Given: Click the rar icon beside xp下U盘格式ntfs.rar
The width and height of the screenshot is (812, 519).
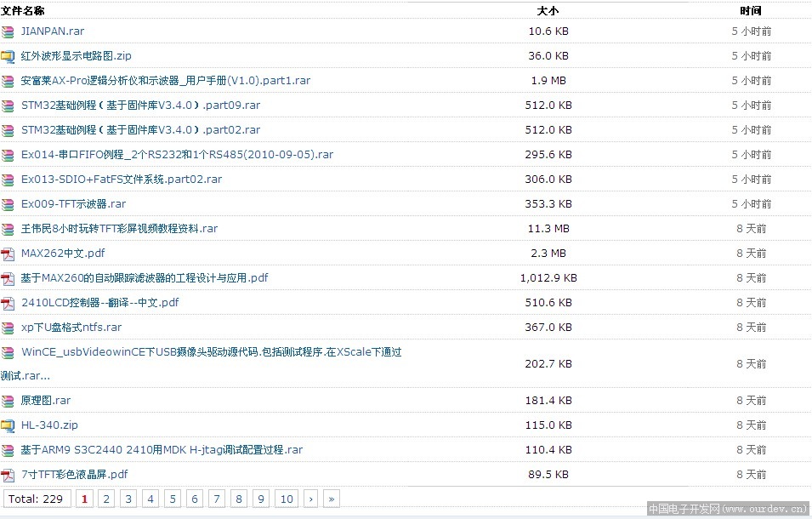Looking at the screenshot, I should click(8, 328).
